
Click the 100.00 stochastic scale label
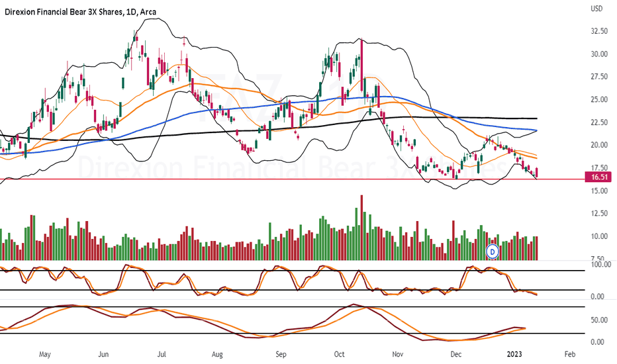(601, 265)
